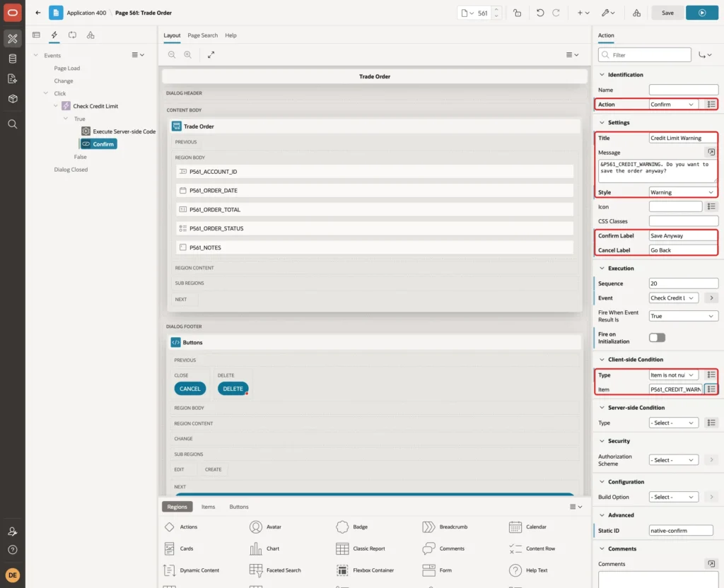This screenshot has width=724, height=588.
Task: Select the P561_ORDER_TOTAL item in the layout
Action: [375, 209]
